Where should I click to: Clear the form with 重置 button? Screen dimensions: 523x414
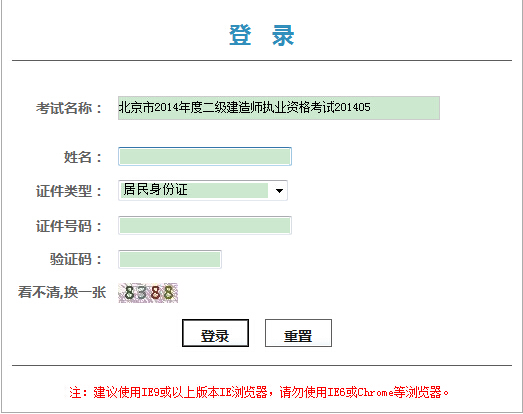tap(298, 333)
